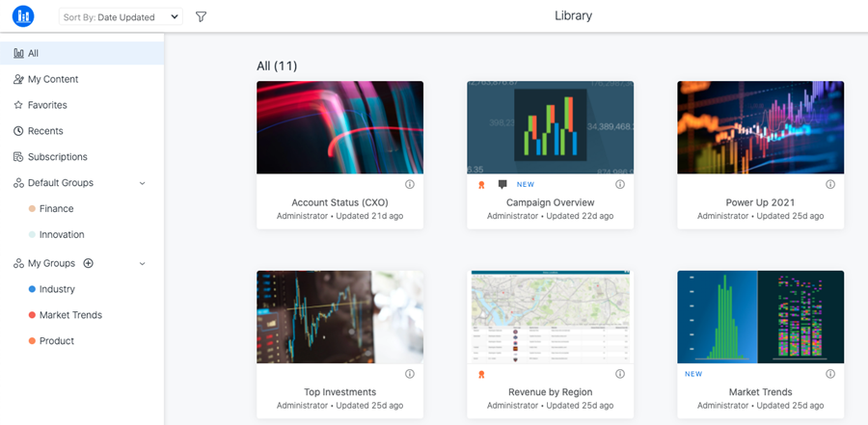The height and width of the screenshot is (425, 868).
Task: Click info icon on Account Status (CXO) card
Action: tap(410, 184)
